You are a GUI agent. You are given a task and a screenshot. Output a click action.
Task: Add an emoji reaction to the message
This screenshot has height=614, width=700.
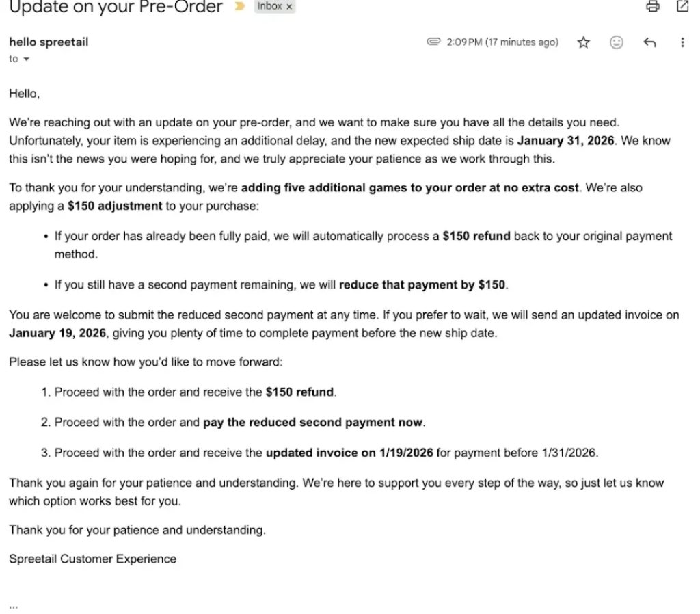tap(617, 42)
